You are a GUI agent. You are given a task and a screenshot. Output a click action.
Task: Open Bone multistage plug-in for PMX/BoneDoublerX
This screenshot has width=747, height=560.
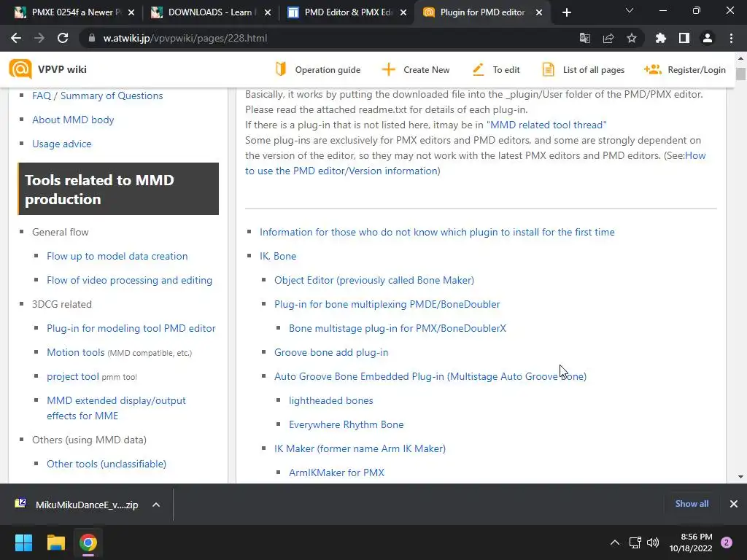tap(398, 328)
